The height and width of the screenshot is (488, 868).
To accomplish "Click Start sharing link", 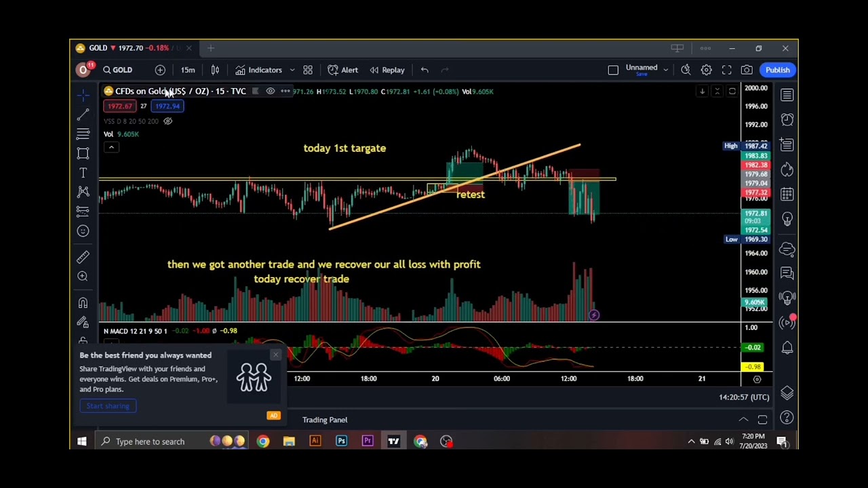I will pyautogui.click(x=108, y=406).
